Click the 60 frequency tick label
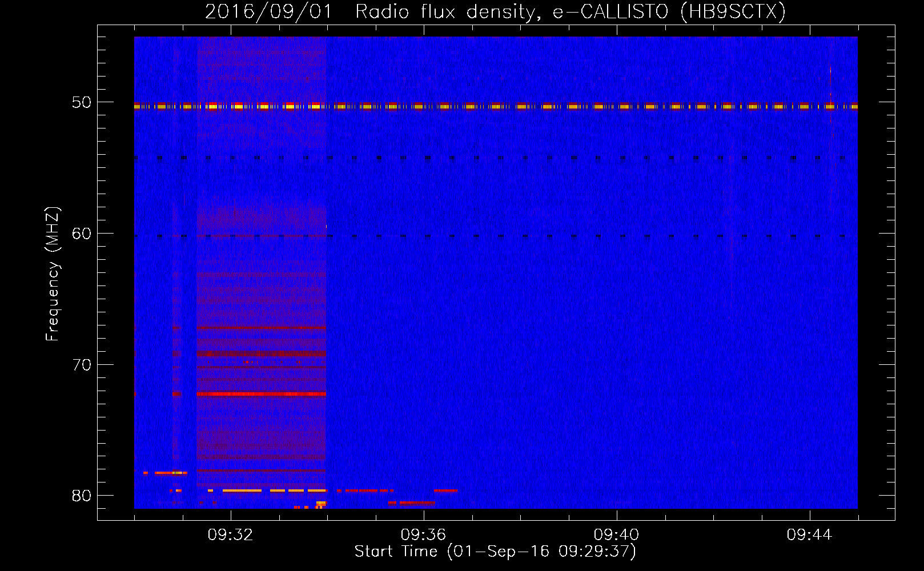 [81, 234]
